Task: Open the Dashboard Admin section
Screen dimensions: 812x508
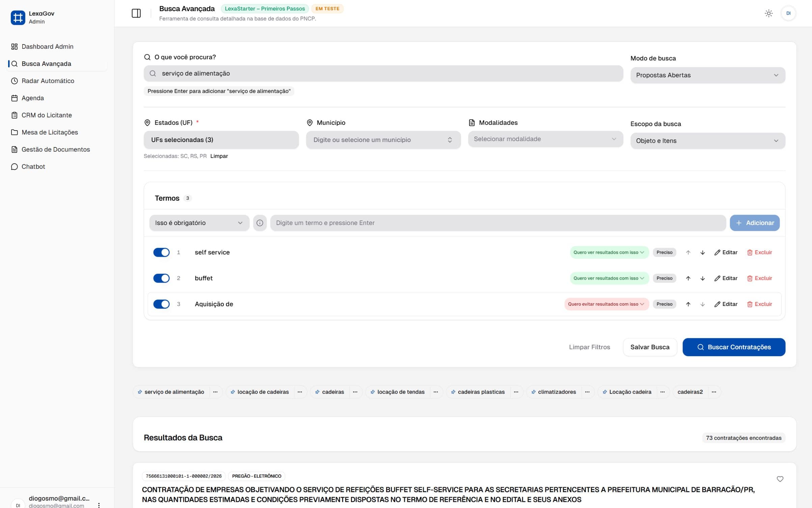Action: pyautogui.click(x=47, y=47)
